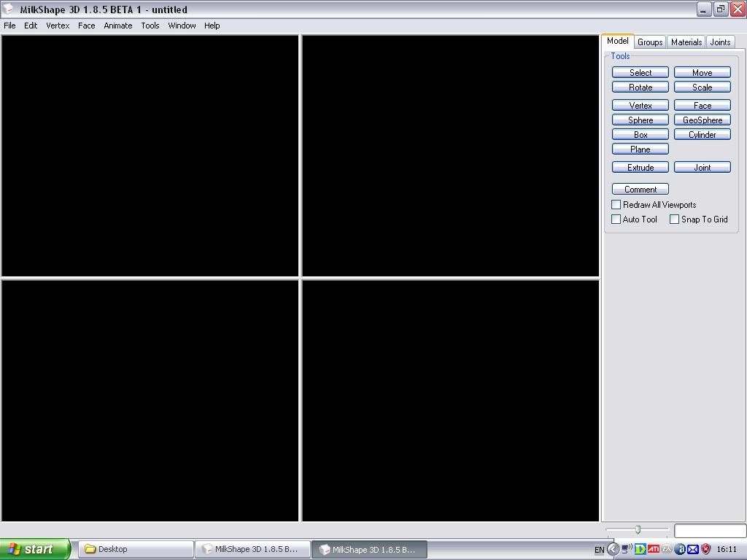747x560 pixels.
Task: Pick the Plane primitive tool
Action: pos(640,149)
